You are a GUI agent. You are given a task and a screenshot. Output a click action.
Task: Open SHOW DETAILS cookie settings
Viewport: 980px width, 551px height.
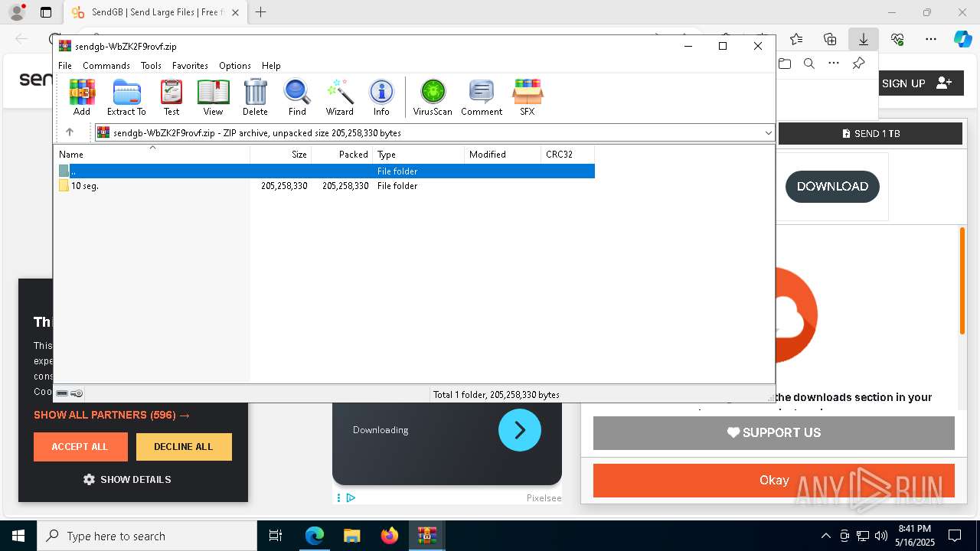(x=127, y=480)
